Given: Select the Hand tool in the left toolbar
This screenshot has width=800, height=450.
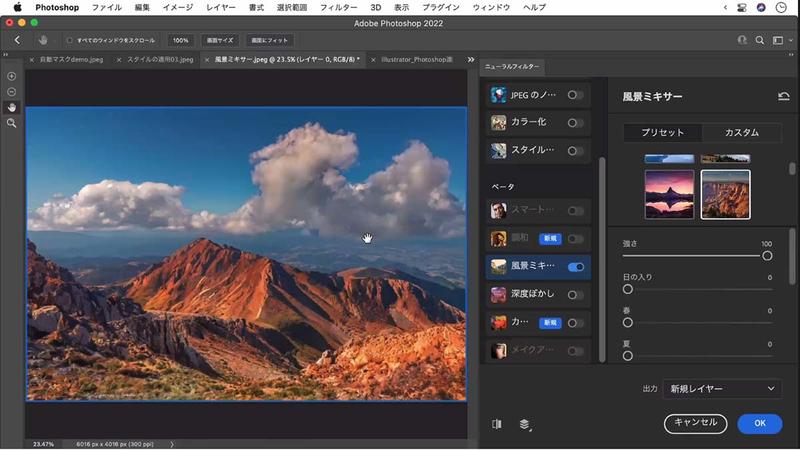Looking at the screenshot, I should (11, 108).
